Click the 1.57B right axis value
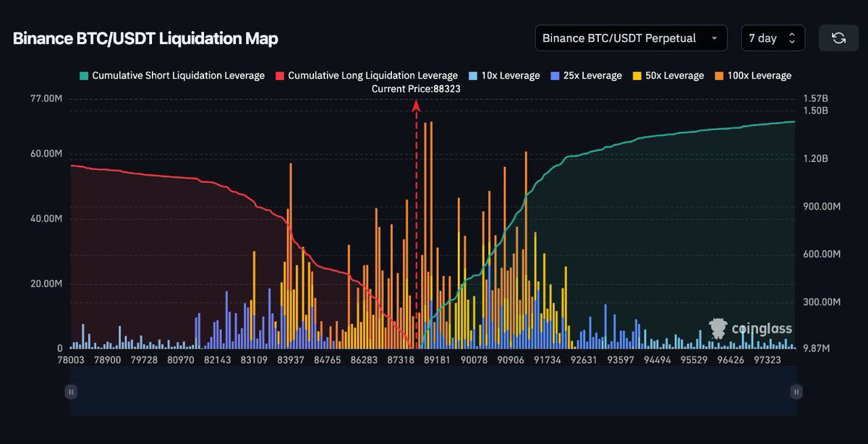 (x=815, y=98)
